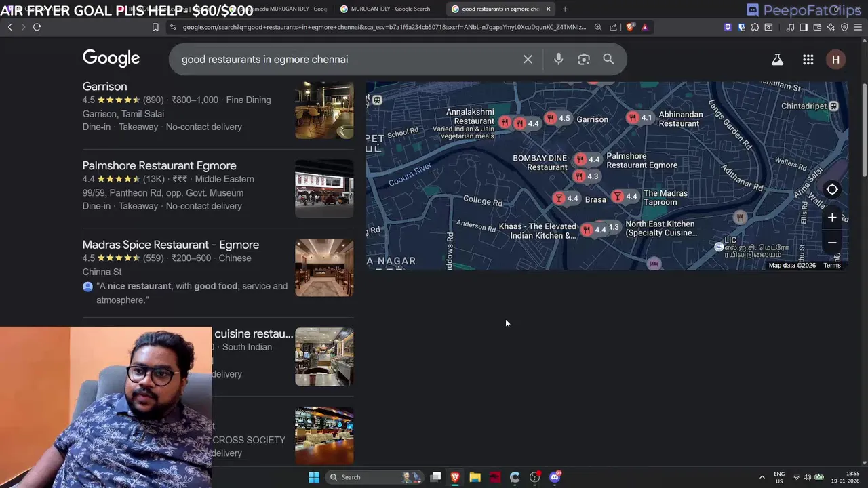This screenshot has height=488, width=868.
Task: Start voice search via microphone icon
Action: point(558,59)
